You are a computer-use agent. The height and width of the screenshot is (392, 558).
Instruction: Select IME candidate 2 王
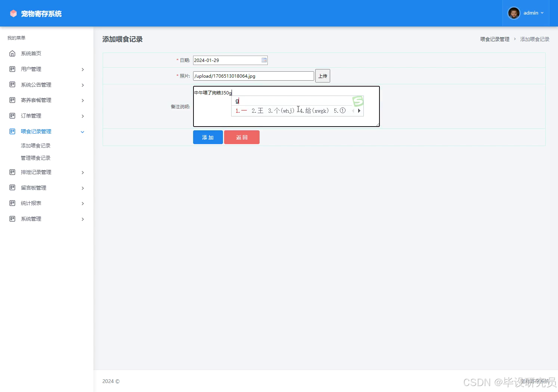(x=258, y=111)
